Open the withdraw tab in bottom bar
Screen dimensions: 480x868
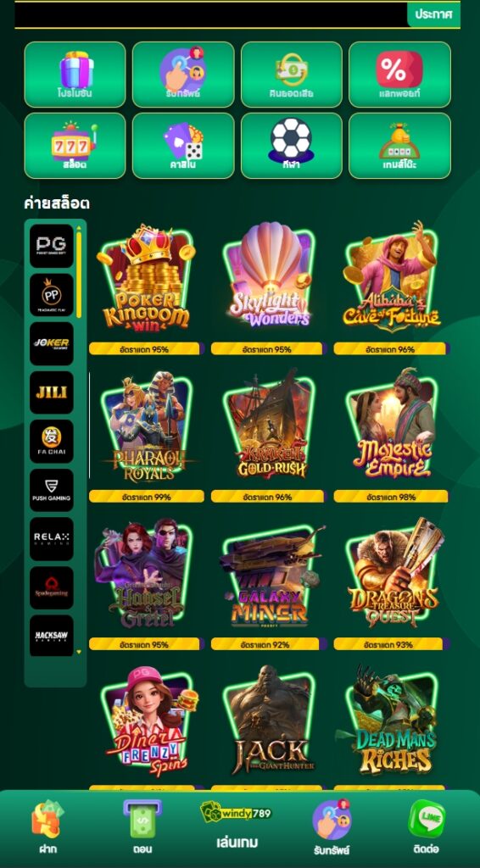[142, 826]
